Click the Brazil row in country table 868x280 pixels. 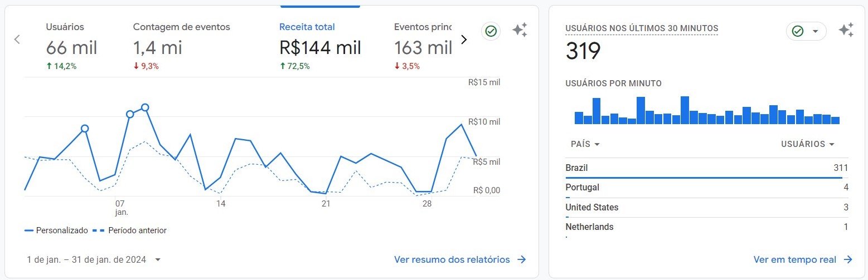(706, 168)
